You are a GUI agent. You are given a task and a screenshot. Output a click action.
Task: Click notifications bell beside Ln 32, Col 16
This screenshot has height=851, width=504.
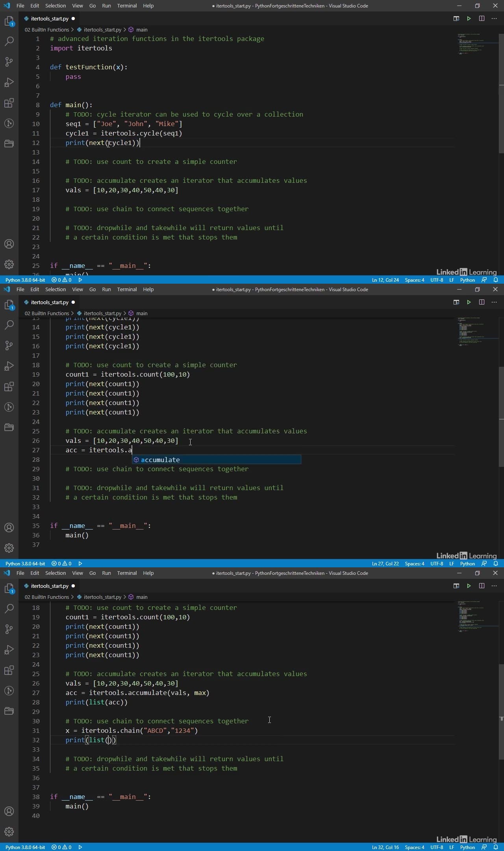pos(496,847)
